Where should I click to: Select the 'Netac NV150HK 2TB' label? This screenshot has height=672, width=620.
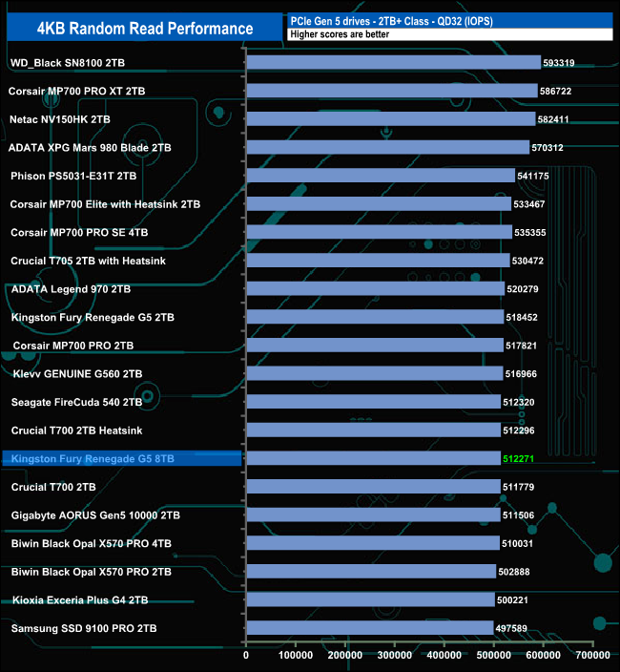click(60, 119)
